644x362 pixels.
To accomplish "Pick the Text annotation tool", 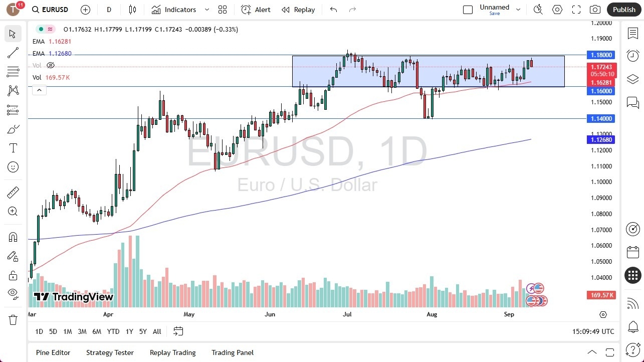I will (x=13, y=147).
